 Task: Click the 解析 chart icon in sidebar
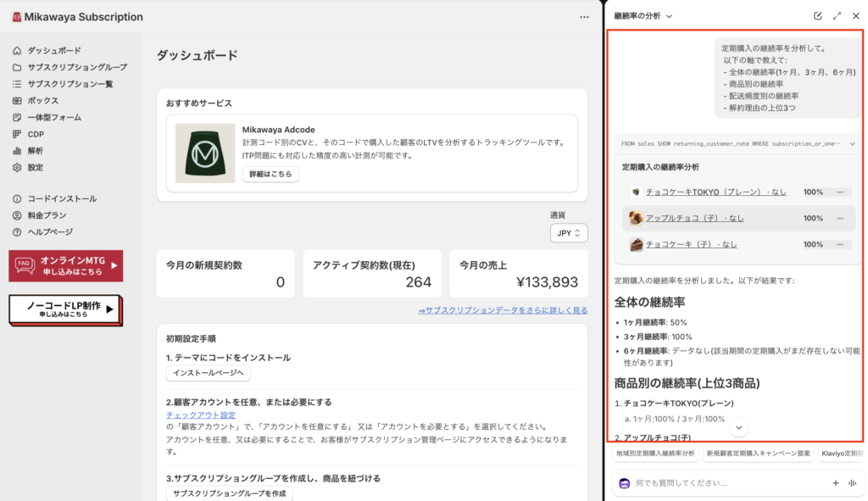point(17,151)
